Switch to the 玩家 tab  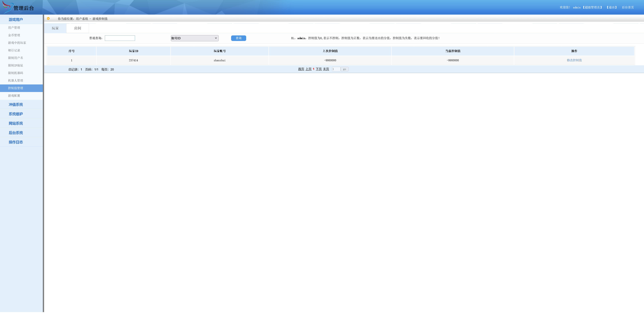pos(55,28)
